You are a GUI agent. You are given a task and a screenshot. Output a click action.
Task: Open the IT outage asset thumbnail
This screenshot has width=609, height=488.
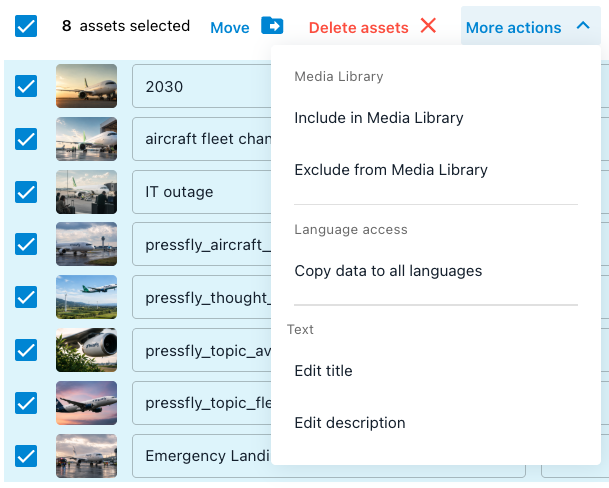[x=86, y=192]
